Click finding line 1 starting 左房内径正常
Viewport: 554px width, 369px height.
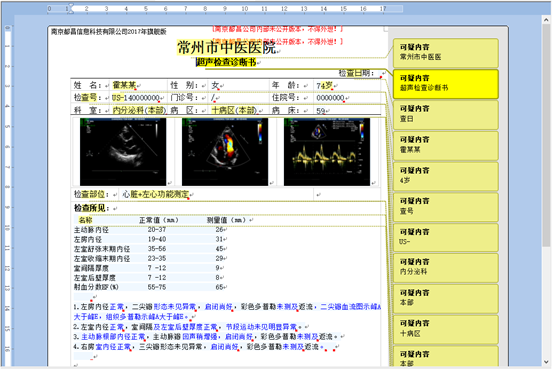[228, 312]
